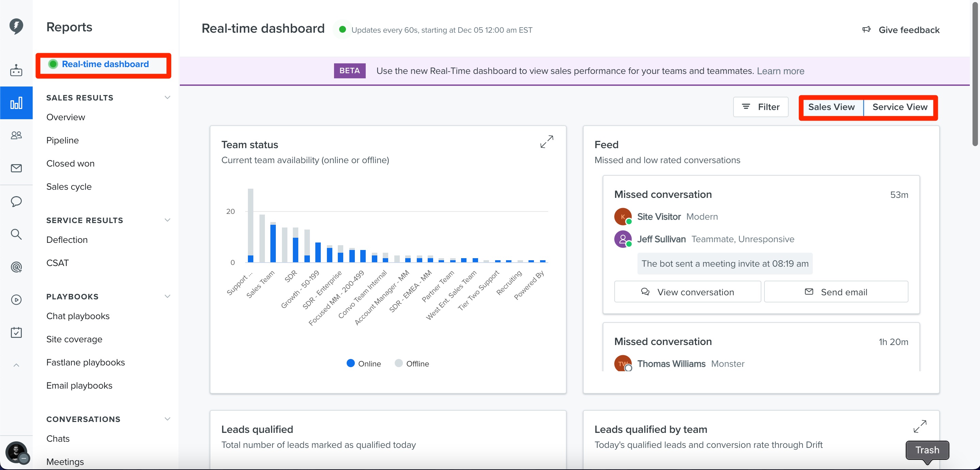Collapse the Playbooks section
980x470 pixels.
point(168,296)
